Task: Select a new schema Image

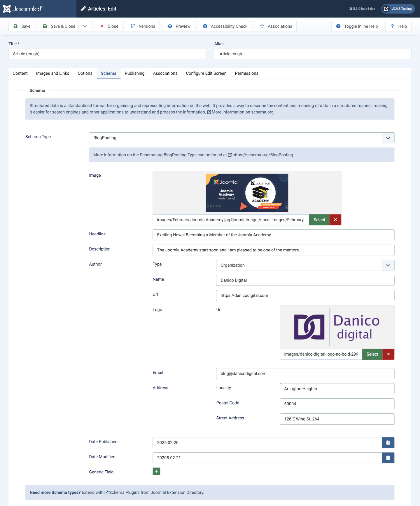Action: pyautogui.click(x=319, y=220)
